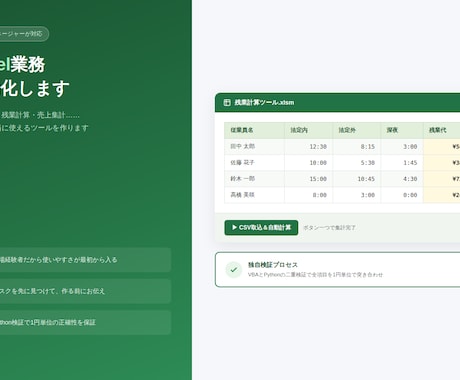Click the yellow 残業代 cell for 佐藤 花子
Viewport: 460px width, 380px height.
[442, 163]
